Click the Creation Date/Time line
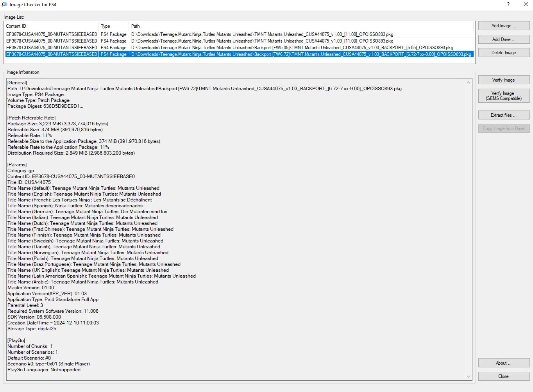This screenshot has width=533, height=392. click(x=53, y=323)
